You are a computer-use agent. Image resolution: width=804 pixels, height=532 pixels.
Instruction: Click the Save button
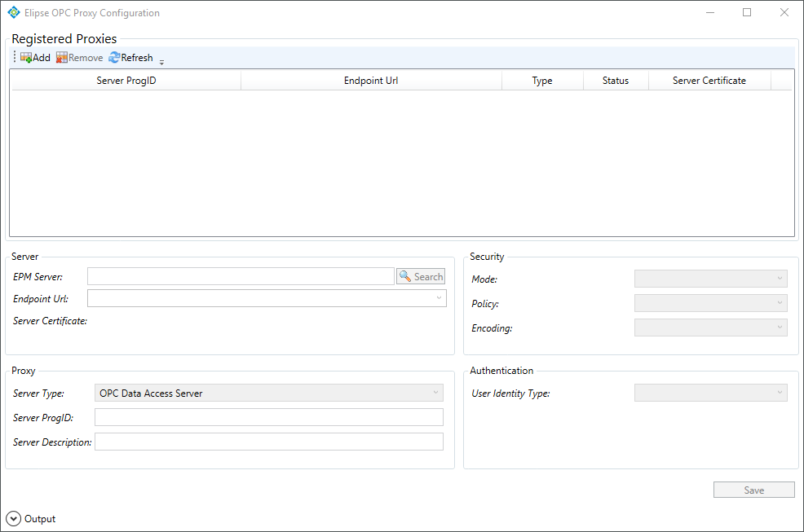pos(753,490)
